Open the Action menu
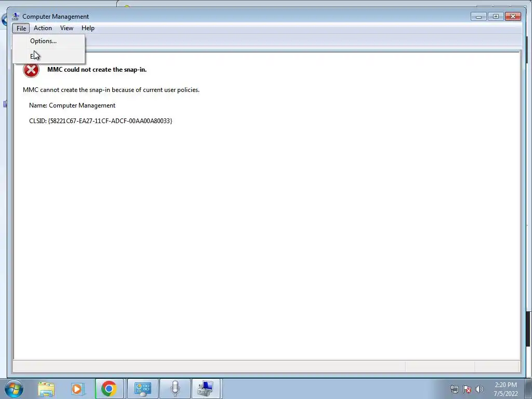 (x=43, y=28)
